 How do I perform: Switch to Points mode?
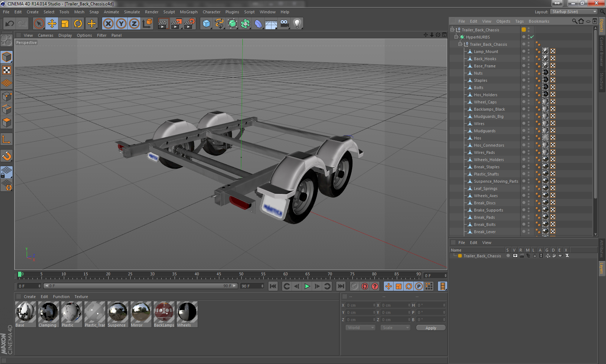[x=6, y=97]
